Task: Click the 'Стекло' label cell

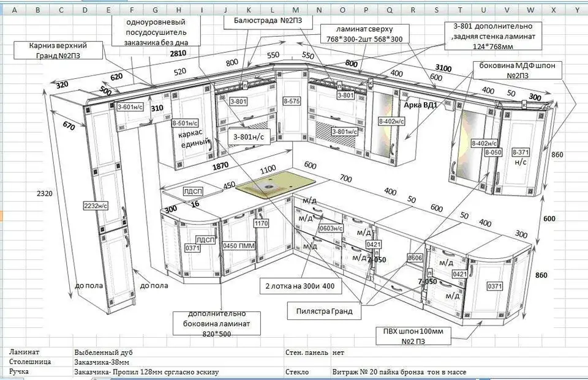Action: [x=297, y=372]
